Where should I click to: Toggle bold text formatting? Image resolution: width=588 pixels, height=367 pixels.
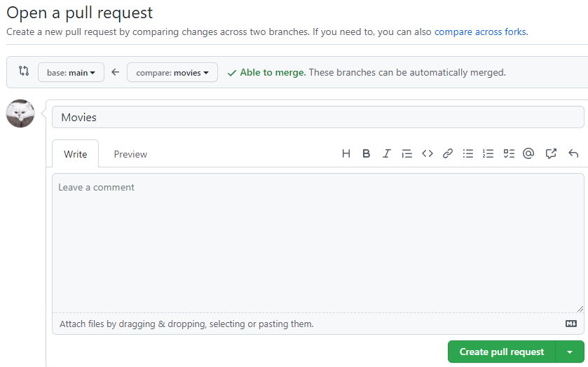367,153
